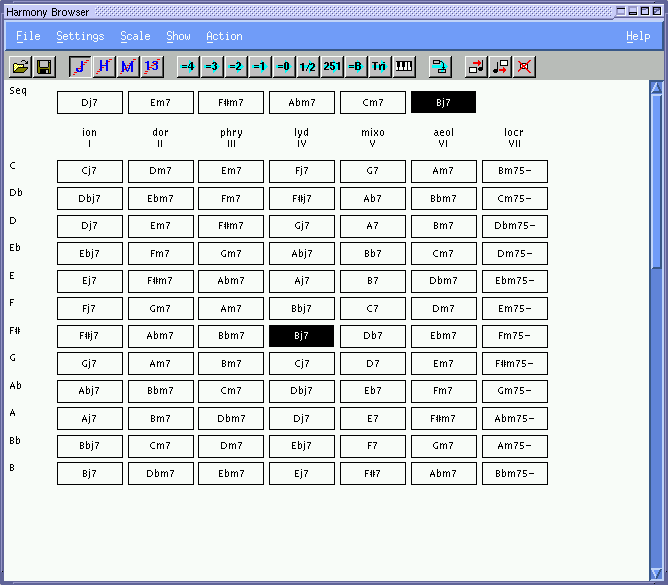Click the Tri toolbar button
Screen dimensions: 668x585
[380, 67]
